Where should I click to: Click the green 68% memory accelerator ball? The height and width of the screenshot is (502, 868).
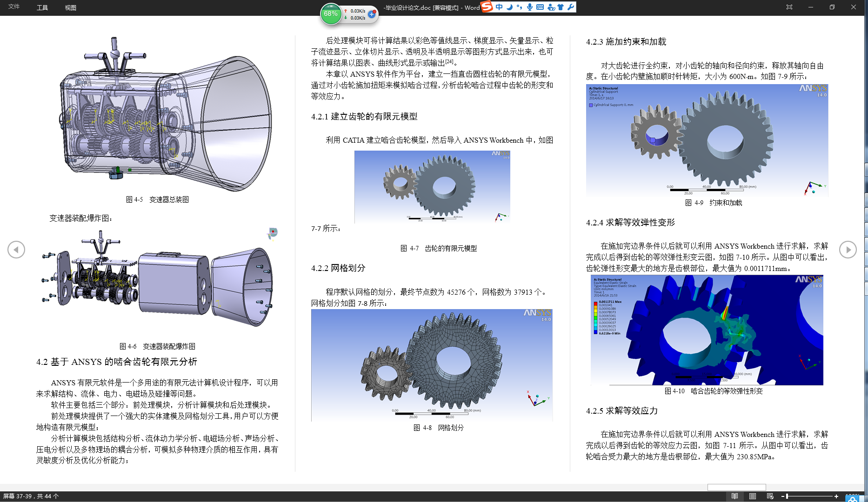click(x=331, y=14)
